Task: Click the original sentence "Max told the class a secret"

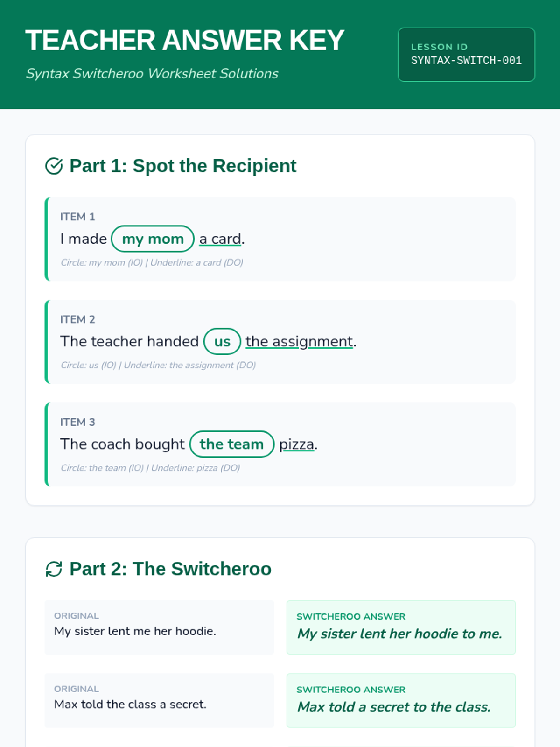Action: point(130,704)
